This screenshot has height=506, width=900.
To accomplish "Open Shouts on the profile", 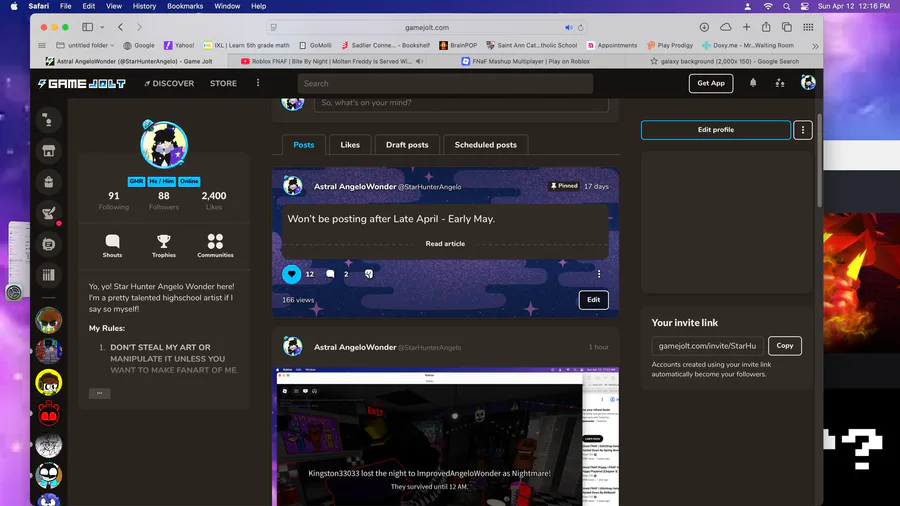I will 112,246.
